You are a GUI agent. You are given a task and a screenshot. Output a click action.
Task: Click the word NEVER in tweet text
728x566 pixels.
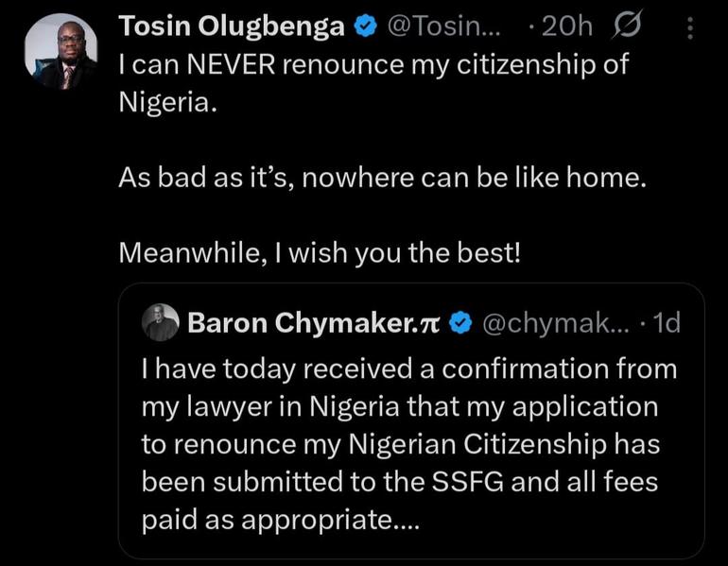(231, 64)
